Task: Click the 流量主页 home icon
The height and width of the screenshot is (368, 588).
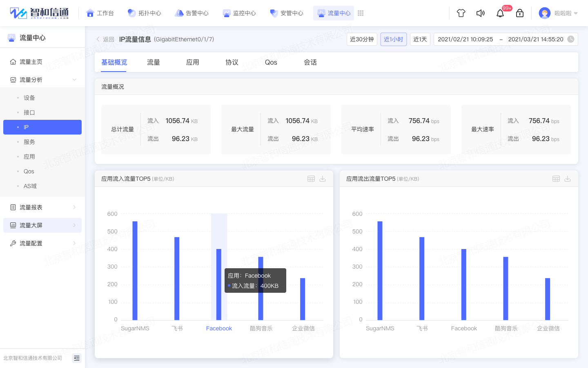Action: (x=13, y=62)
